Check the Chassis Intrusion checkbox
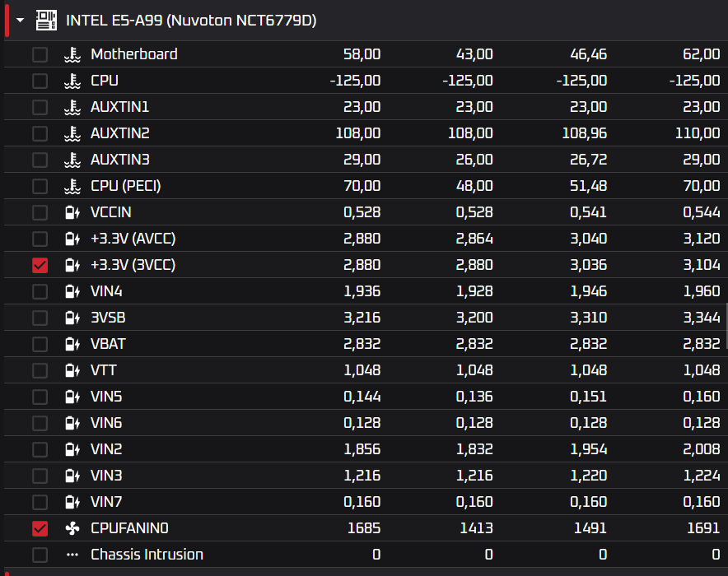This screenshot has width=728, height=576. pyautogui.click(x=40, y=555)
